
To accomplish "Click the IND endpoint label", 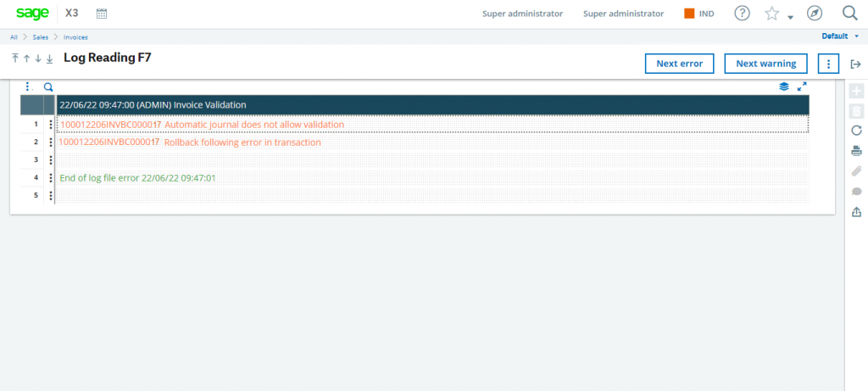I will [x=706, y=14].
